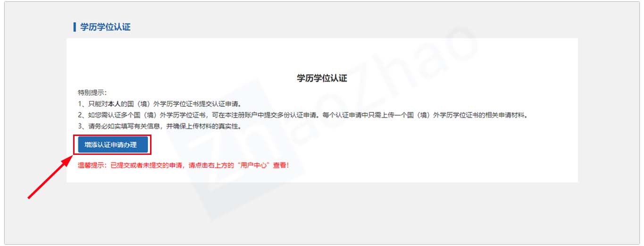644x246 pixels.
Task: Click the blank white space above the centered title
Action: (322, 54)
